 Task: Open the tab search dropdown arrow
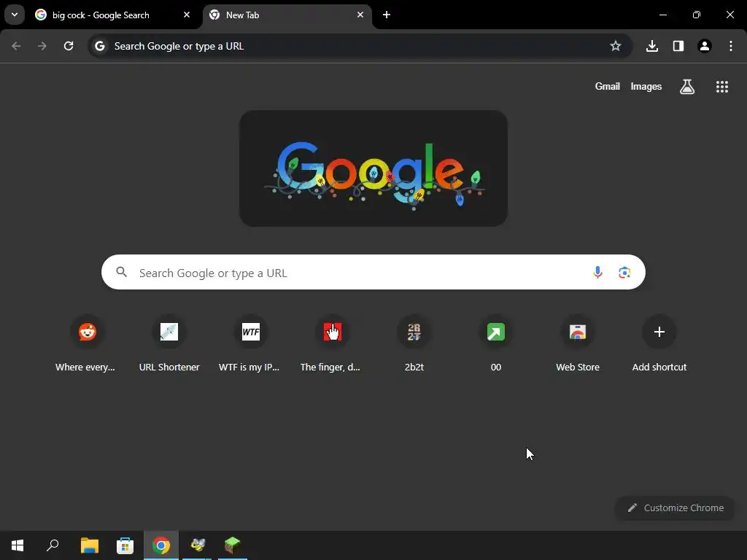coord(15,15)
